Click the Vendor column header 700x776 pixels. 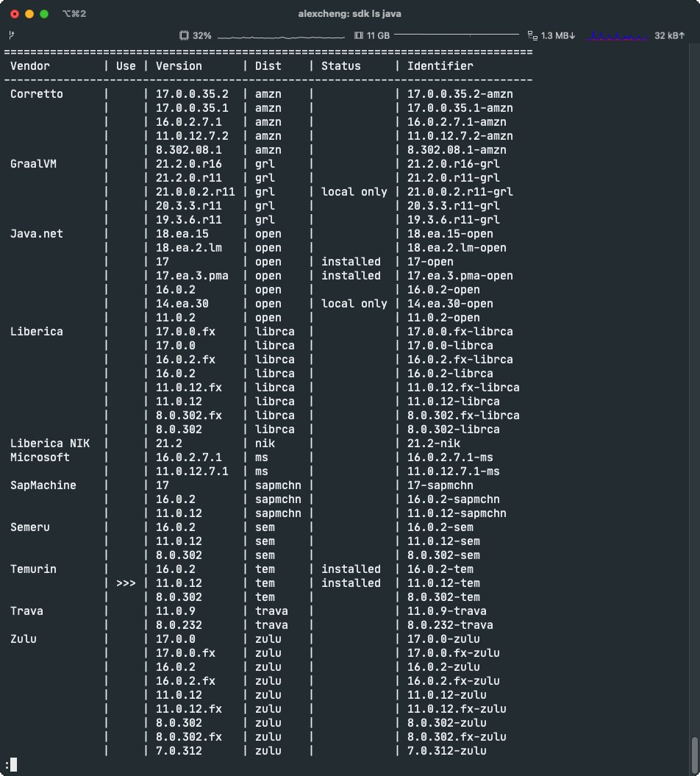pyautogui.click(x=29, y=65)
